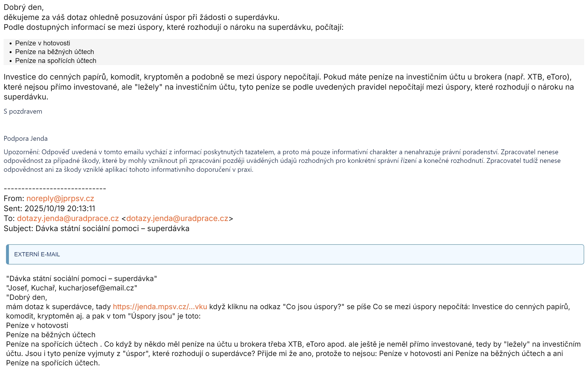Click the From: label in header

tap(14, 198)
